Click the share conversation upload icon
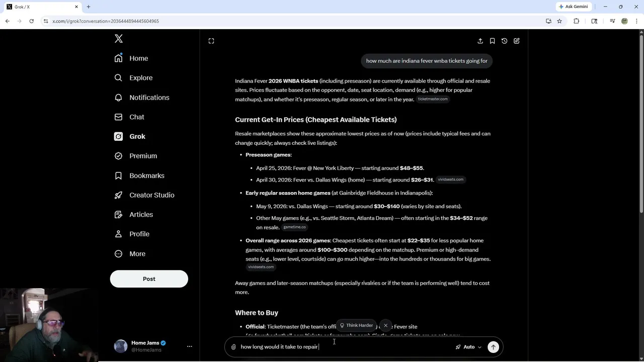This screenshot has height=362, width=644. pos(480,41)
